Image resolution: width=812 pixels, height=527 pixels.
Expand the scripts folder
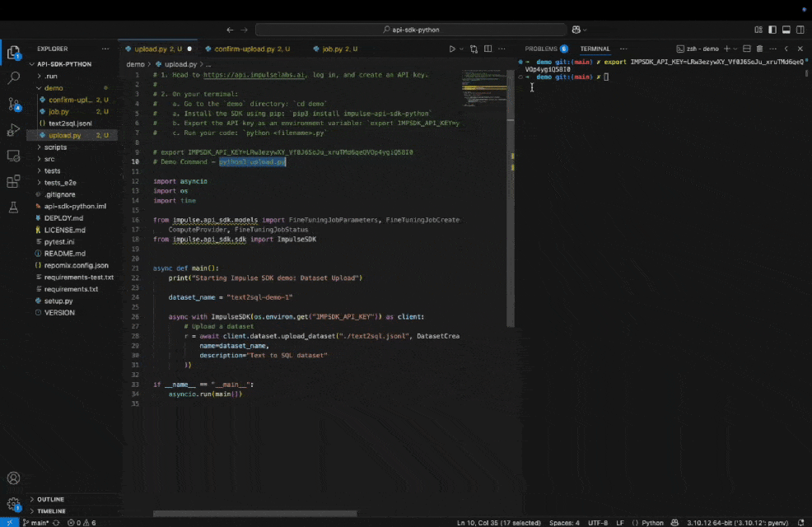pos(55,147)
